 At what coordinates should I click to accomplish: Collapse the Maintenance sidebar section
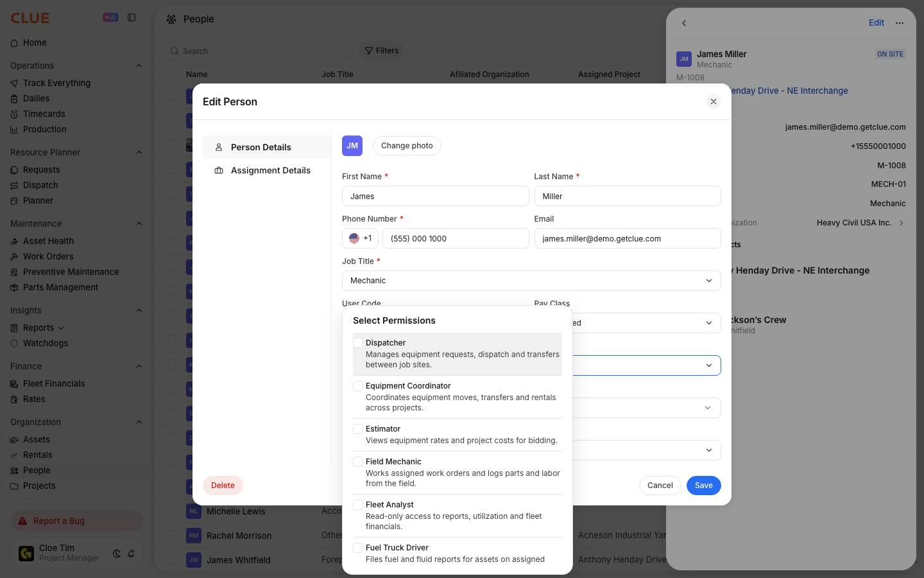click(x=139, y=223)
